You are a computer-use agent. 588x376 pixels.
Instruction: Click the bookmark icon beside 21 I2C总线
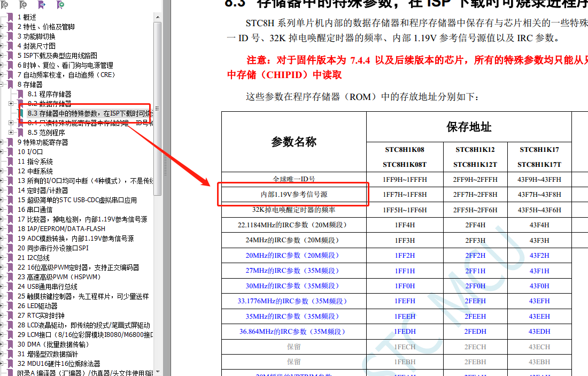click(11, 258)
